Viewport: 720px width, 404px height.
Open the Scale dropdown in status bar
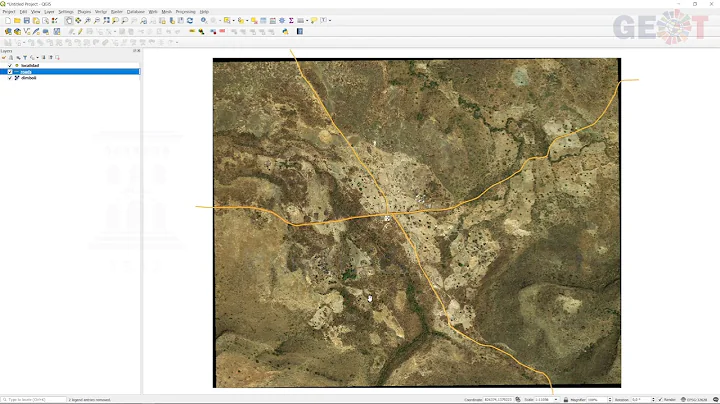(x=556, y=399)
